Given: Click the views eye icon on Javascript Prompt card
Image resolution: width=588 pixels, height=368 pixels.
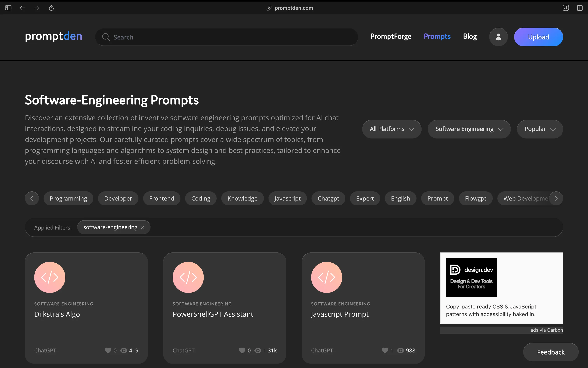Looking at the screenshot, I should pyautogui.click(x=400, y=350).
